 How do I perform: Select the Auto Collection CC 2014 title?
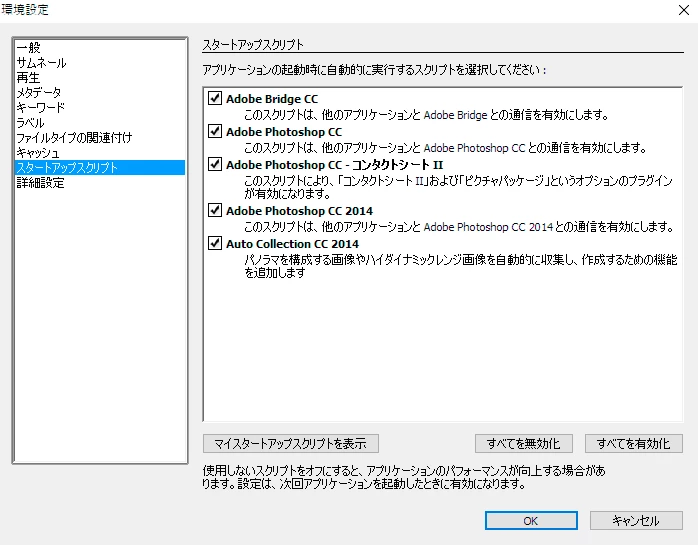point(292,244)
